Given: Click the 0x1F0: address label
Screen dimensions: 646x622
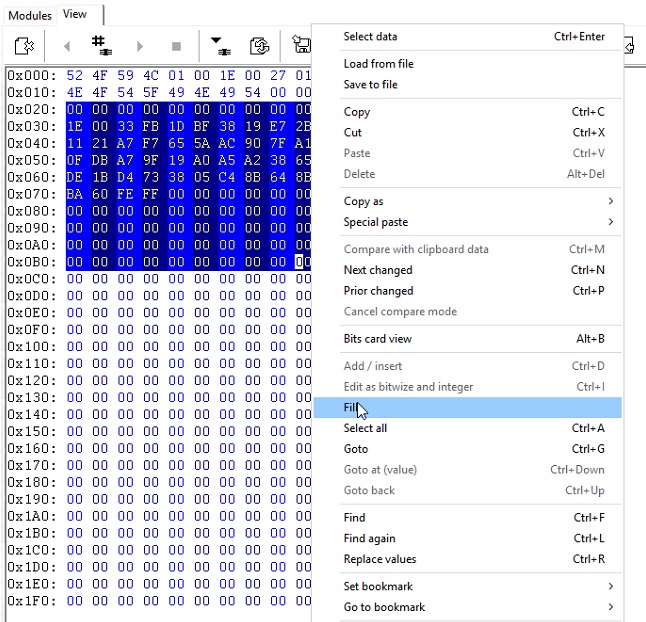Looking at the screenshot, I should [31, 601].
